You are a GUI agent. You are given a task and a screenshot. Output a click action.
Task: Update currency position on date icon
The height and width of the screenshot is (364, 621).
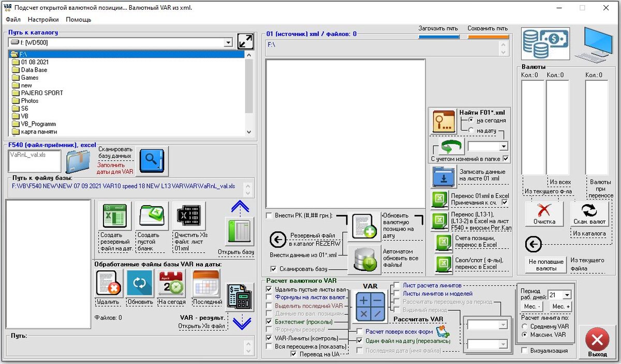coord(364,227)
